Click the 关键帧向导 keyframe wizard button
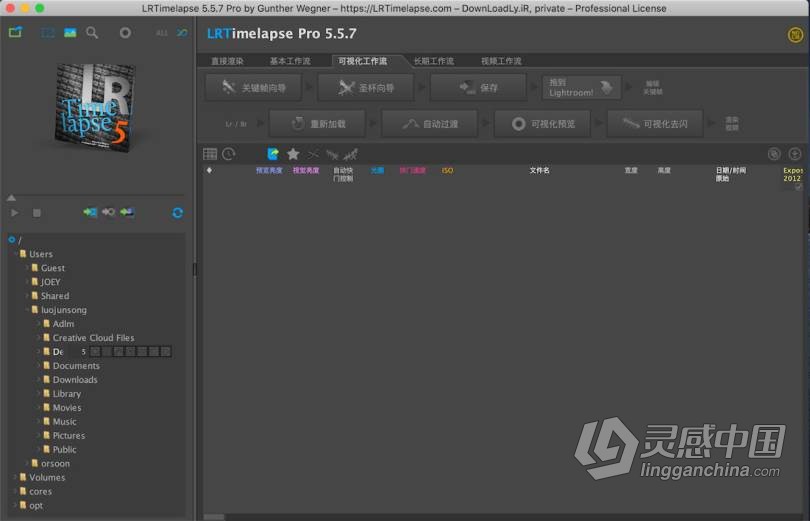This screenshot has width=810, height=521. (253, 87)
